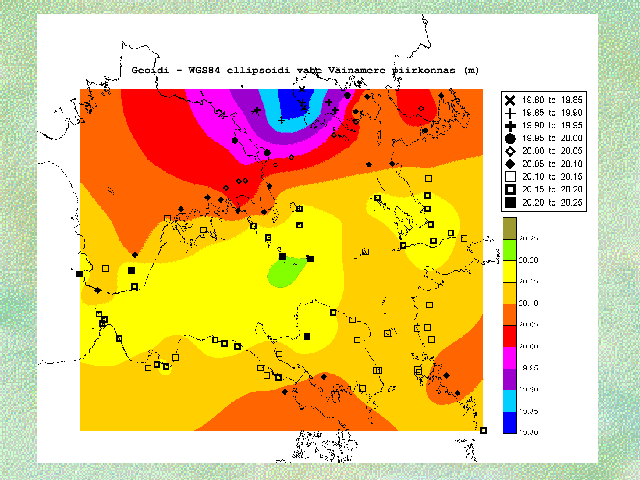Select the solid black square legend symbol

point(510,202)
